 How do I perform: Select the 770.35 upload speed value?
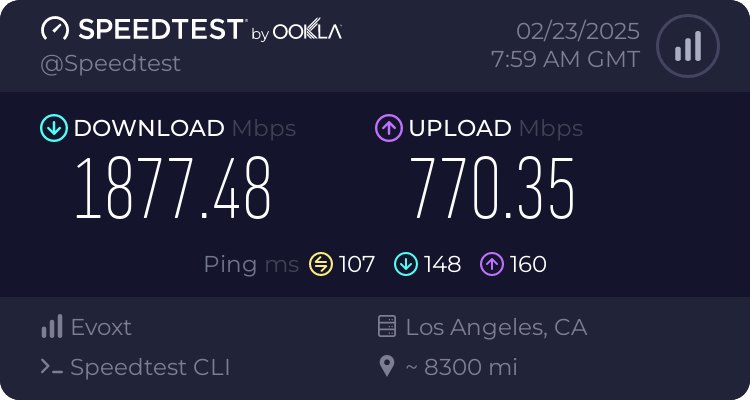pyautogui.click(x=492, y=189)
